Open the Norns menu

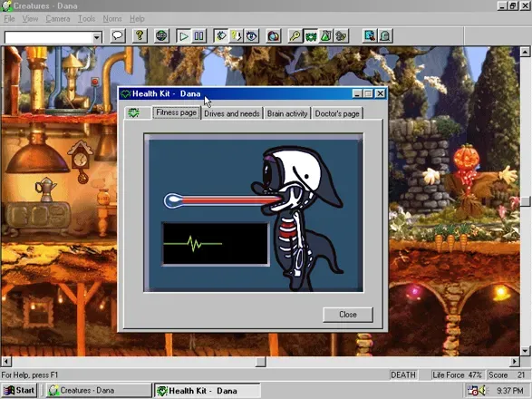pos(112,19)
